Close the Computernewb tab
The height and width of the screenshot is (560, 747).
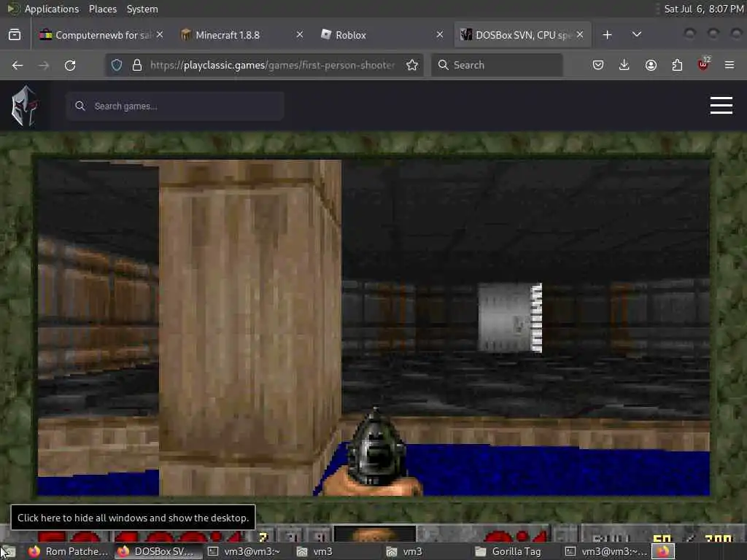tap(160, 34)
